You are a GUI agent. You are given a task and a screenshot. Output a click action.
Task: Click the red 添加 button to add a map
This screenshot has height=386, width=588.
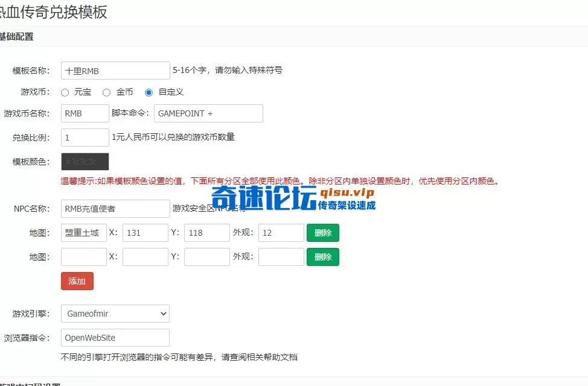point(77,281)
